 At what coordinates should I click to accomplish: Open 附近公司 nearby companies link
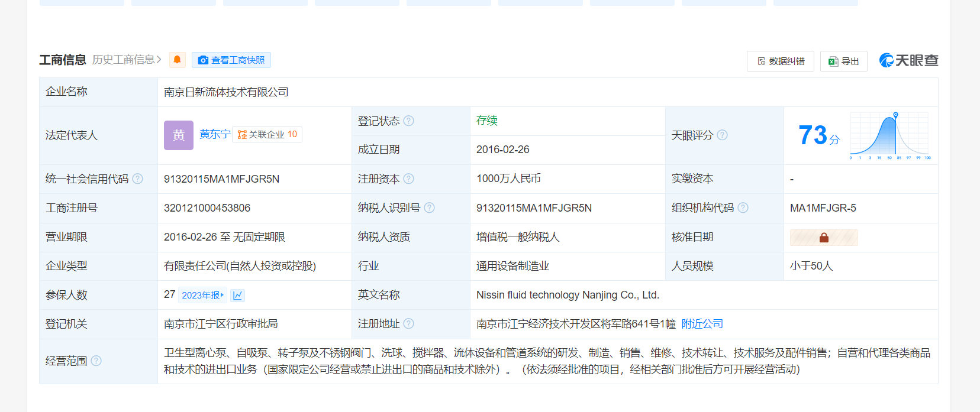tap(702, 324)
